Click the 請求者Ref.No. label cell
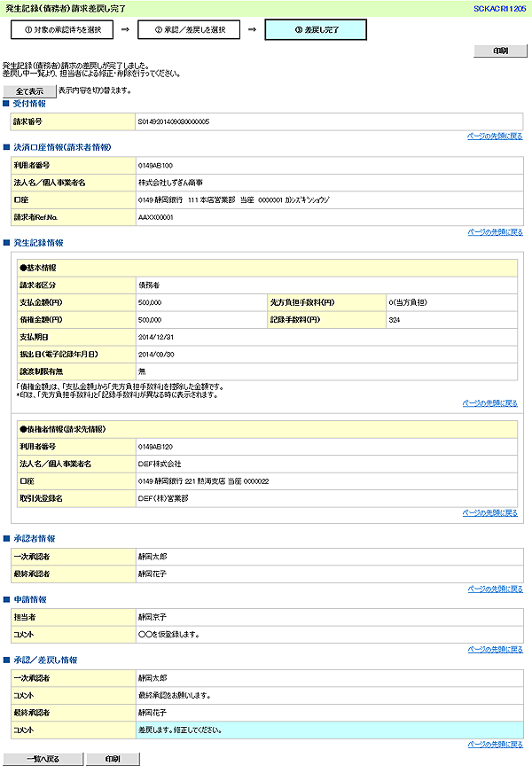This screenshot has height=773, width=532. (74, 217)
